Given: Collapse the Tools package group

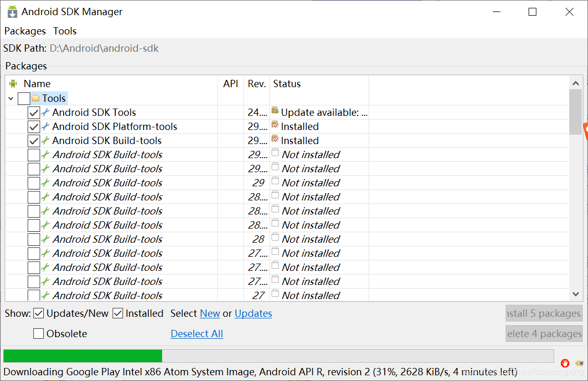Looking at the screenshot, I should pos(11,98).
